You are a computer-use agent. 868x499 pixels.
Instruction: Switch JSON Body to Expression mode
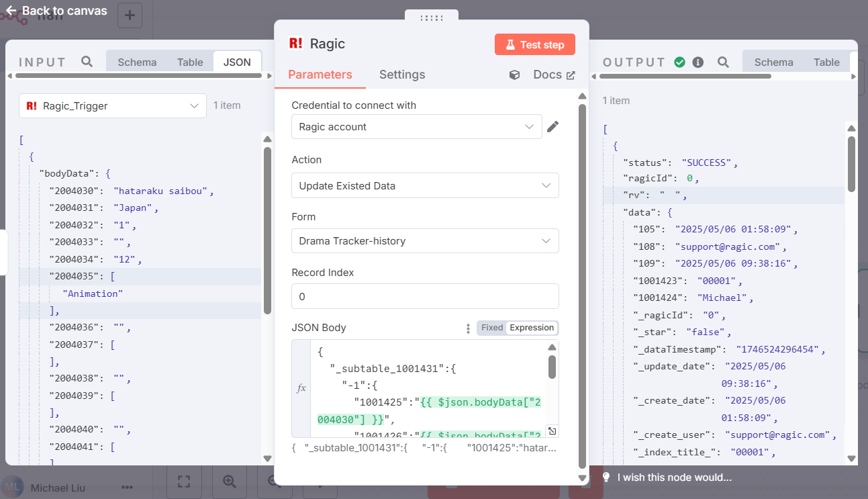coord(532,328)
